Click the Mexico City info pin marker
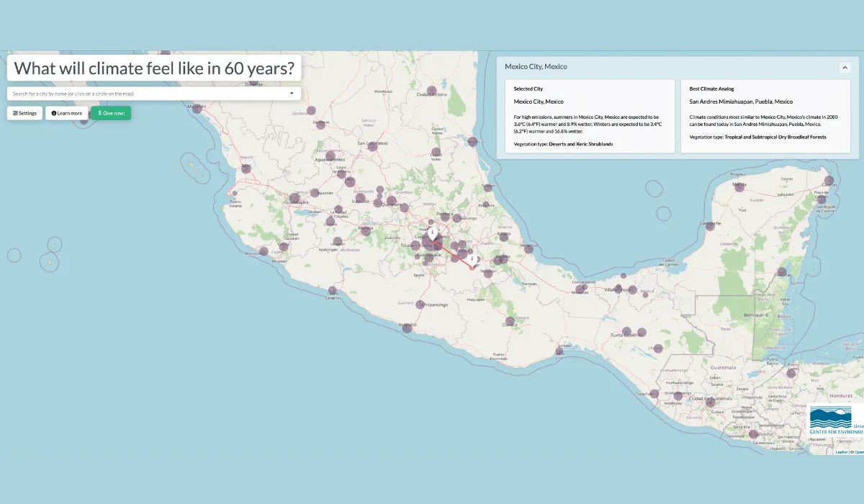Screen dimensions: 864x504 (x=432, y=233)
